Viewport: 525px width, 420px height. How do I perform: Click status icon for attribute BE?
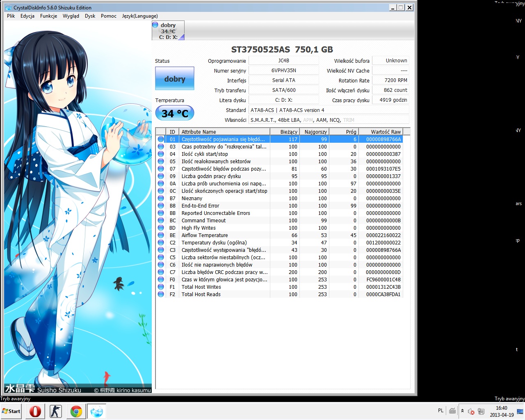pyautogui.click(x=161, y=235)
